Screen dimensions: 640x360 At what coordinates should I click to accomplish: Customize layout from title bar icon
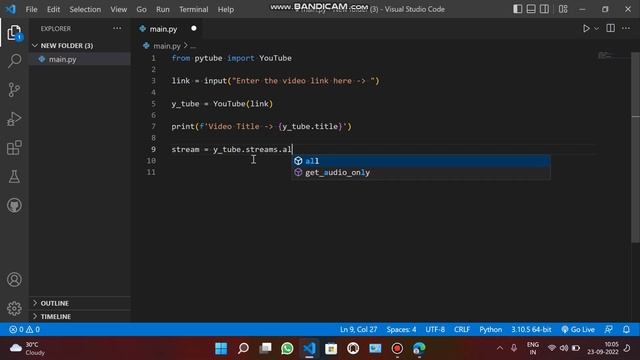coord(563,9)
